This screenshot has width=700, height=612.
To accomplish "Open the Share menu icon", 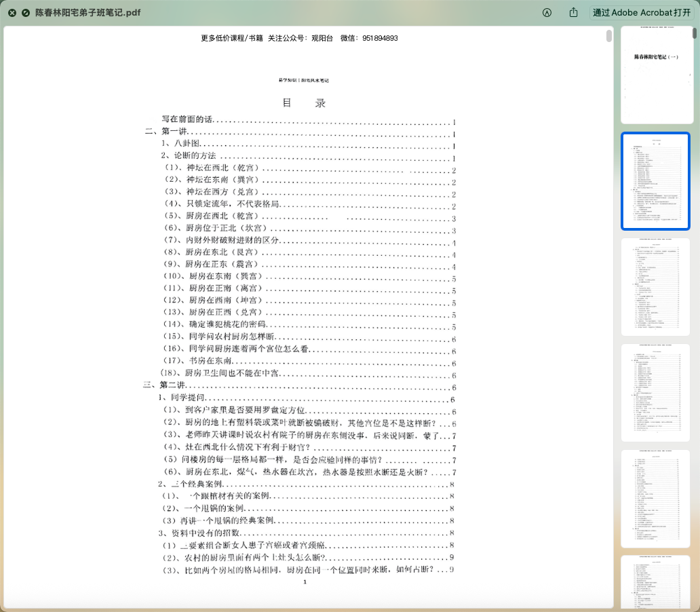I will coord(574,12).
